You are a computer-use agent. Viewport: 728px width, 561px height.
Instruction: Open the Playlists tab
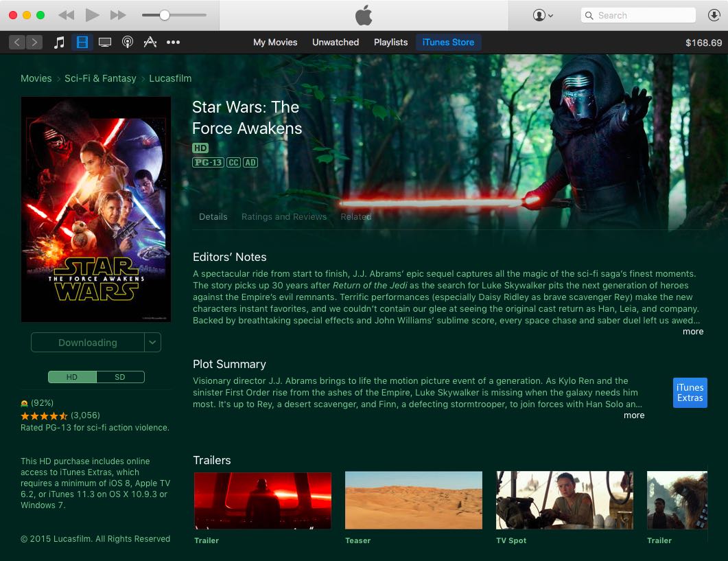coord(390,43)
